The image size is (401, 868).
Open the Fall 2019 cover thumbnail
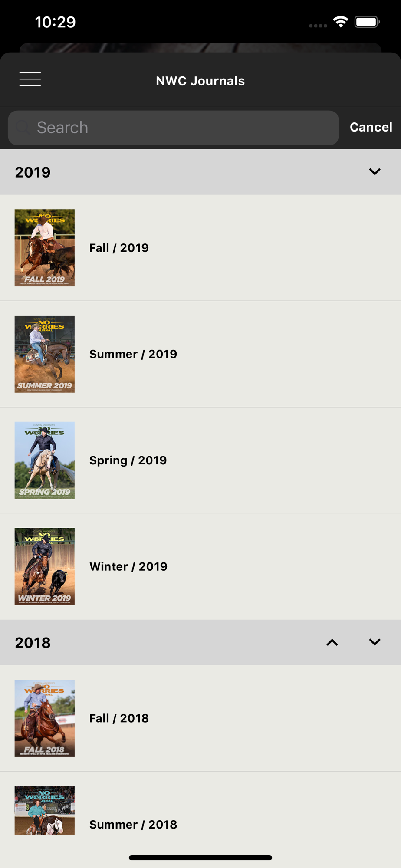click(x=45, y=248)
